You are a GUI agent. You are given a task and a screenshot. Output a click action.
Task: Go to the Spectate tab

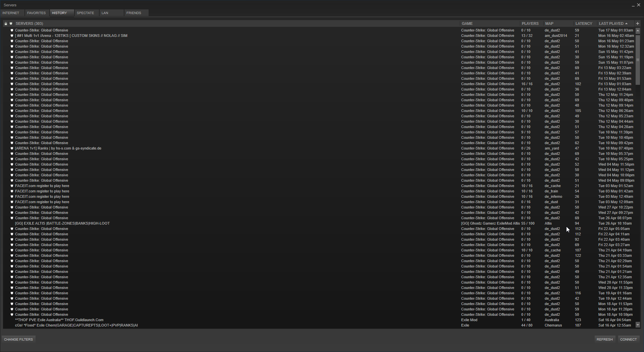(x=87, y=13)
